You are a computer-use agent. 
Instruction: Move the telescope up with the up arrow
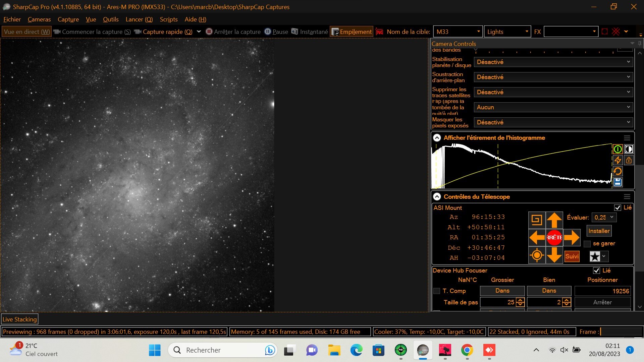[554, 220]
